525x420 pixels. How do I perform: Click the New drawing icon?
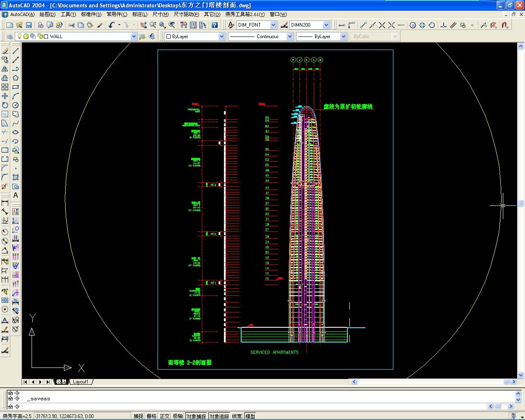pyautogui.click(x=10, y=25)
